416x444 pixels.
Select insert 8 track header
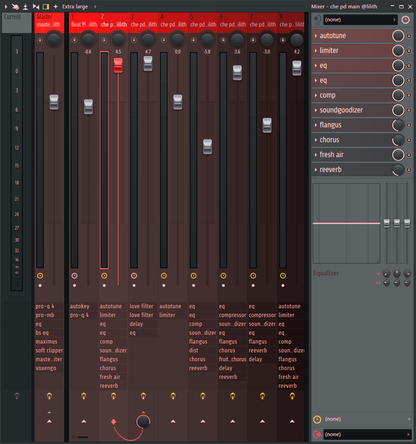tap(291, 22)
